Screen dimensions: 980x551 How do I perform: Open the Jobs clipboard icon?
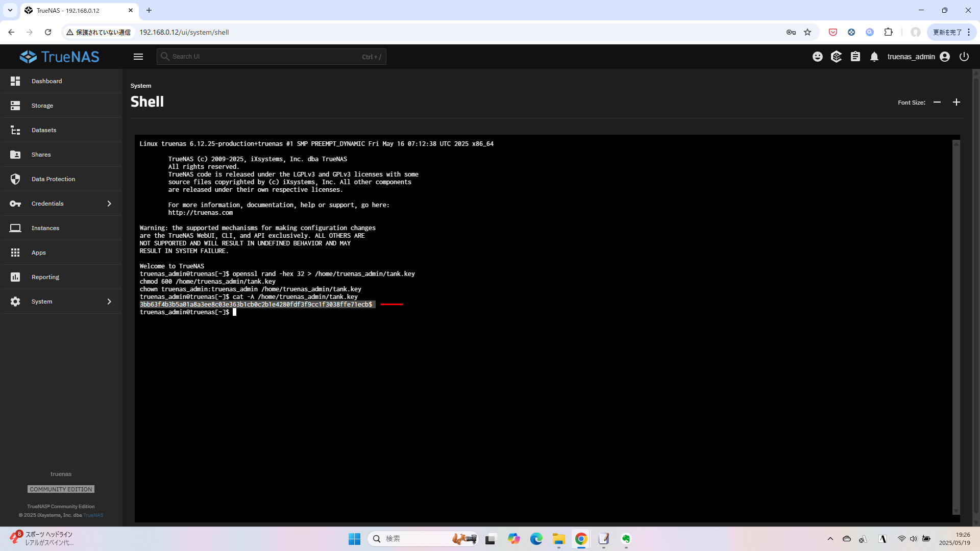855,57
